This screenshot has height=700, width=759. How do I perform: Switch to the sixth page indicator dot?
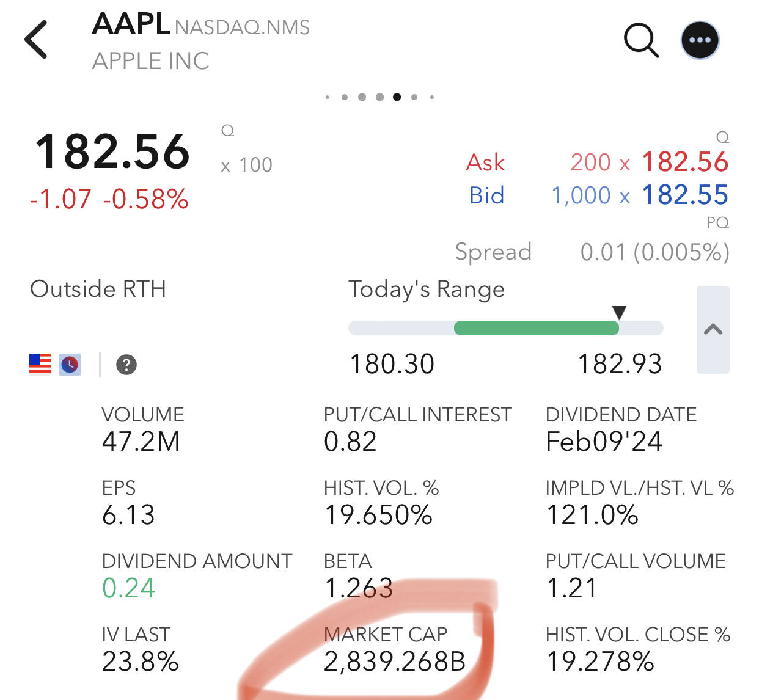pyautogui.click(x=414, y=97)
